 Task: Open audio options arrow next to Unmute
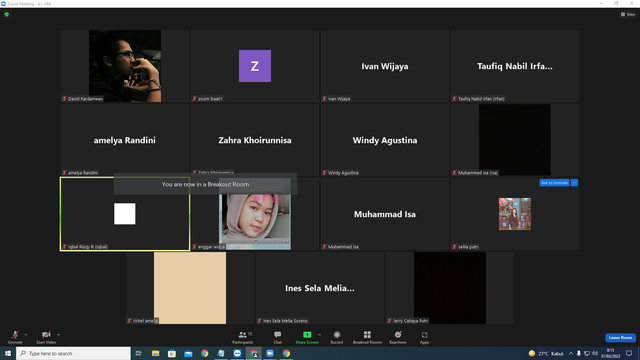(26, 335)
